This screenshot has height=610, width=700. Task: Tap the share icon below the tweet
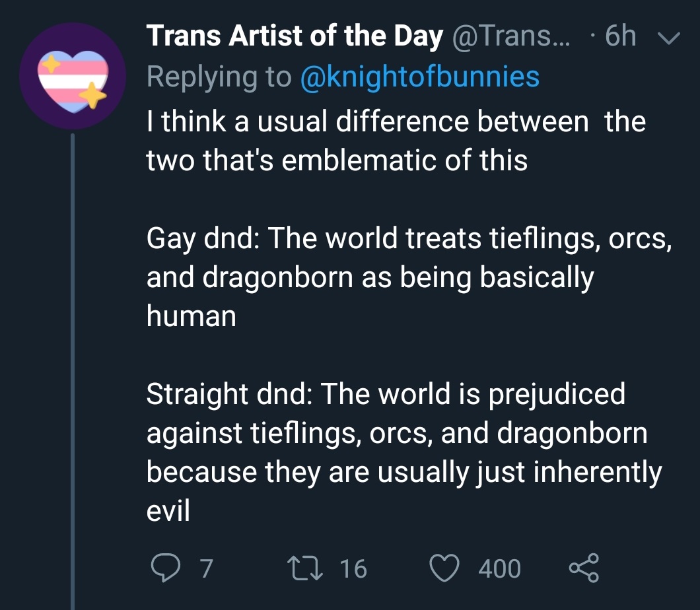click(x=584, y=568)
